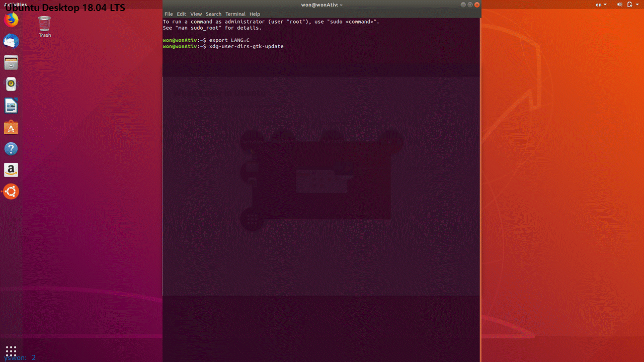Open Ubuntu Software in the dock
Image resolution: width=644 pixels, height=362 pixels.
pyautogui.click(x=11, y=128)
